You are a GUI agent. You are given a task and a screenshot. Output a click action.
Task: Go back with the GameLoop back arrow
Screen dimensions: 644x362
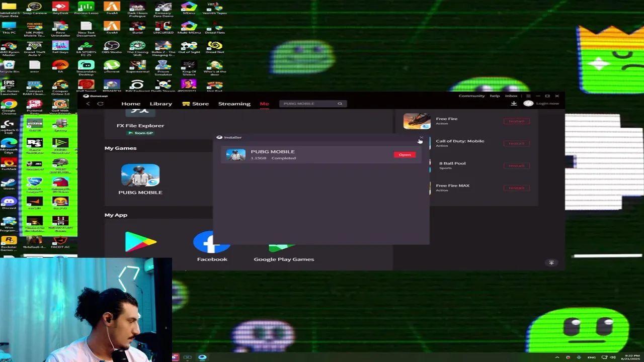pyautogui.click(x=88, y=104)
